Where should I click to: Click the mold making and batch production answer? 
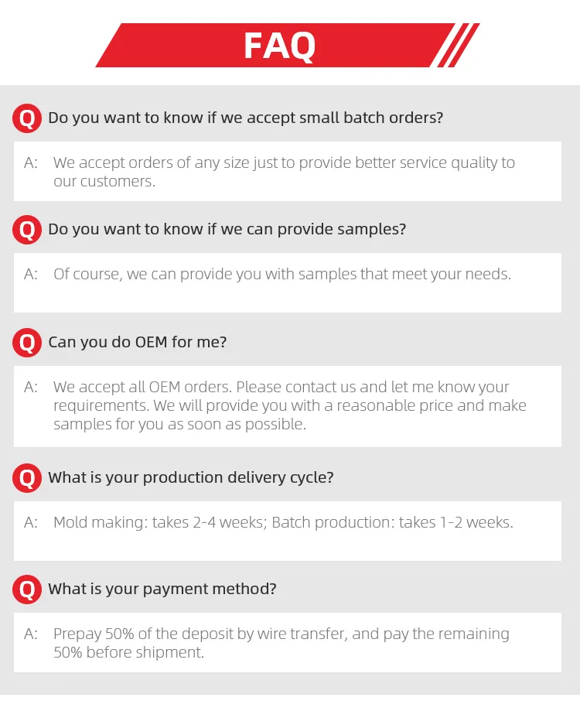(283, 523)
